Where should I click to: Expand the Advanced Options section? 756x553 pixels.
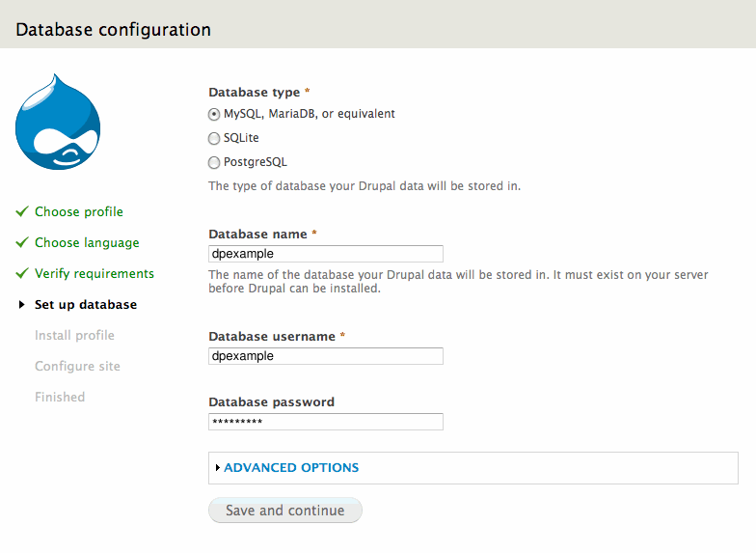[x=290, y=468]
